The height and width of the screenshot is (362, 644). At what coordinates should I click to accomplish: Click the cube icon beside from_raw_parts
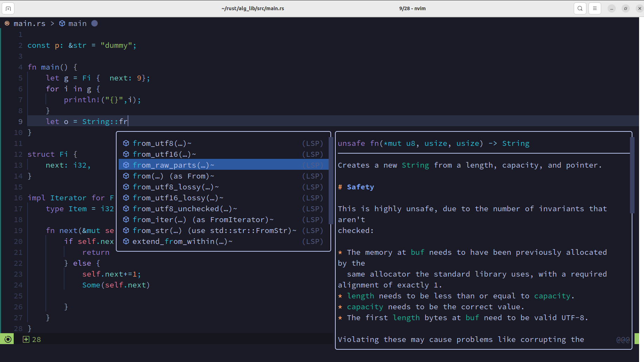[x=126, y=165]
